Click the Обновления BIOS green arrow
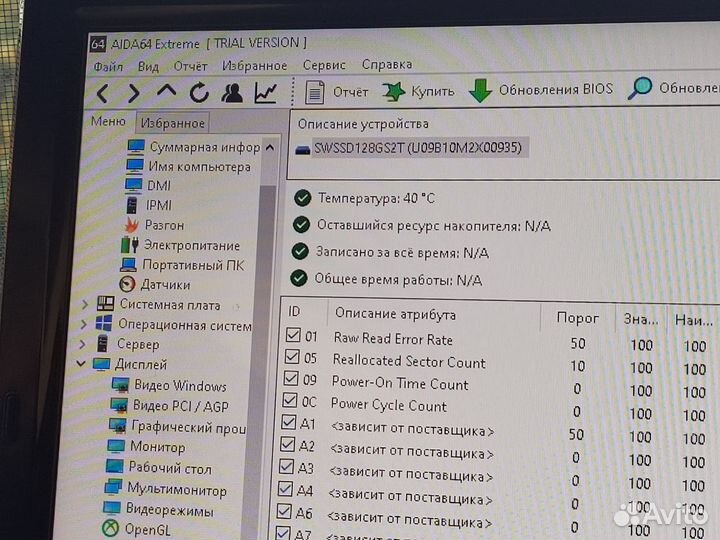The height and width of the screenshot is (540, 720). (481, 90)
